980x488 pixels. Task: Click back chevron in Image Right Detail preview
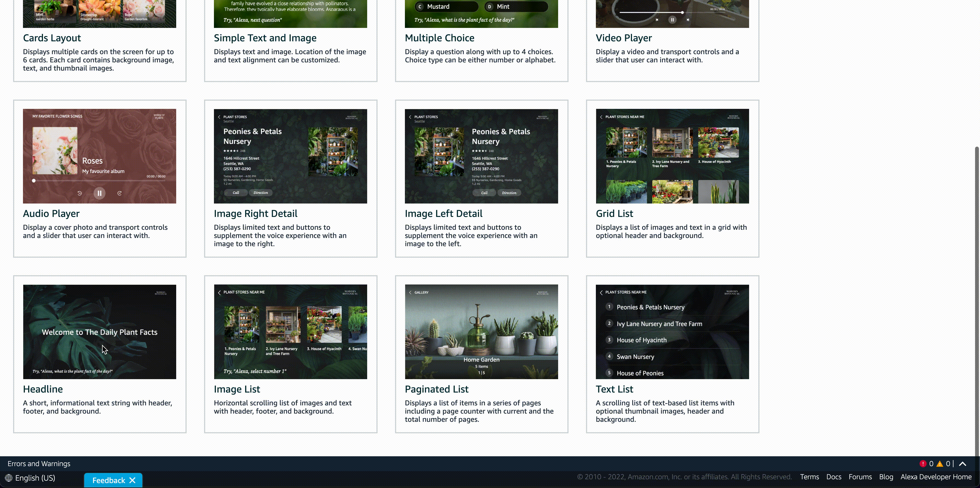click(219, 117)
